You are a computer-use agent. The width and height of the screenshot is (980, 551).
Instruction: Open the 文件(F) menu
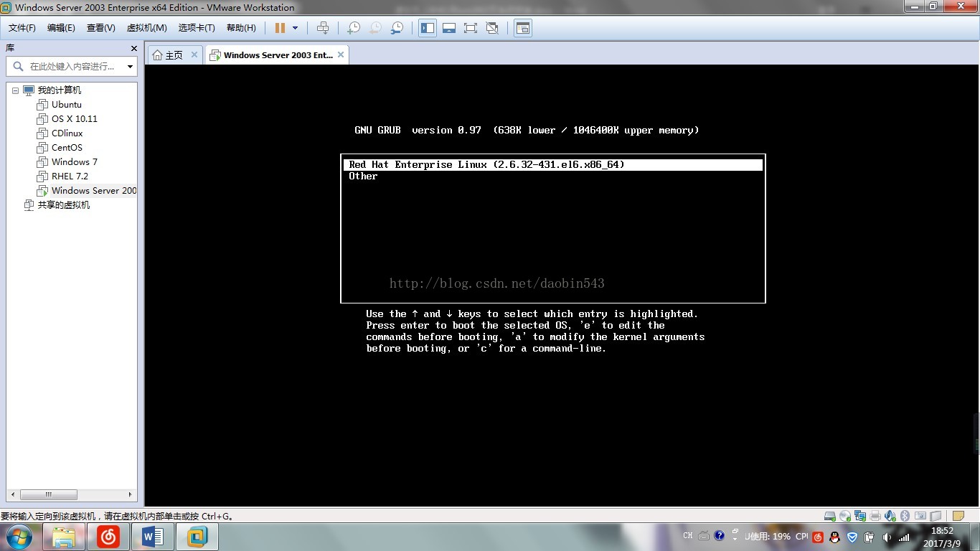(x=22, y=28)
